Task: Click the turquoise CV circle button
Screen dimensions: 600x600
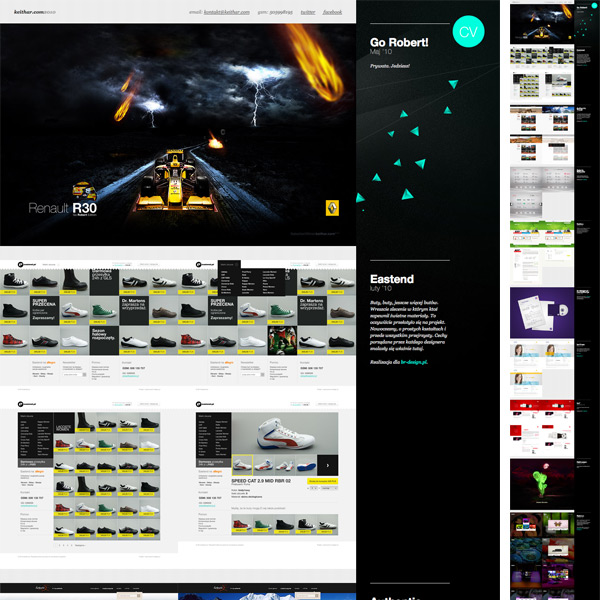Action: pos(468,31)
